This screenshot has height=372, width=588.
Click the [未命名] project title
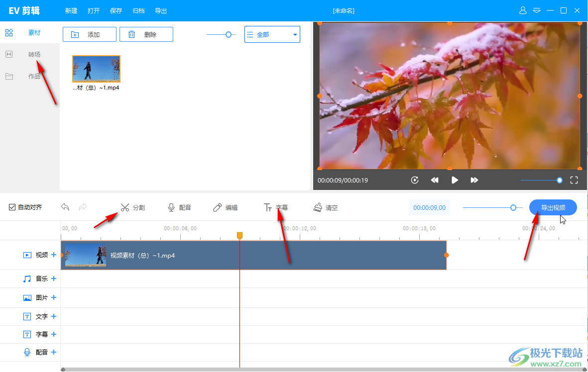point(344,11)
